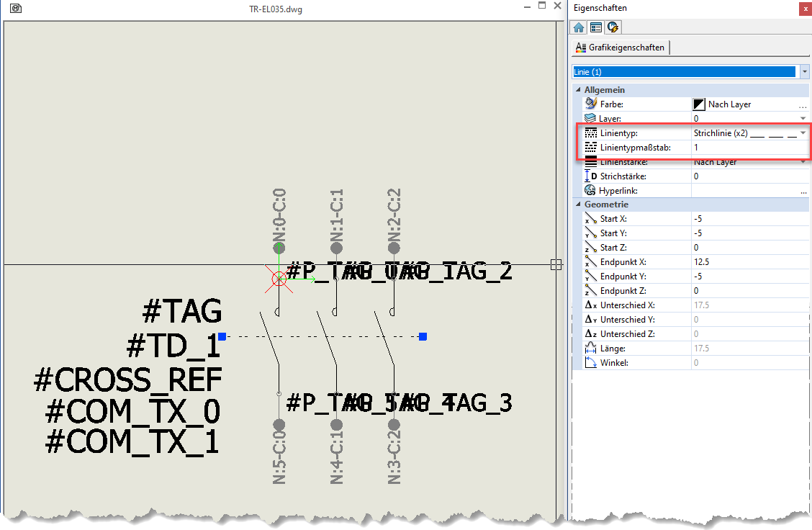Open the Linientyp Strichlinie dropdown arrow

[x=803, y=133]
